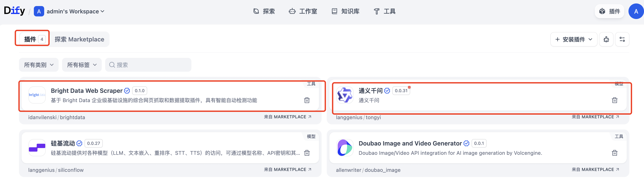
Task: Go to the 探索 nav item
Action: pos(264,11)
